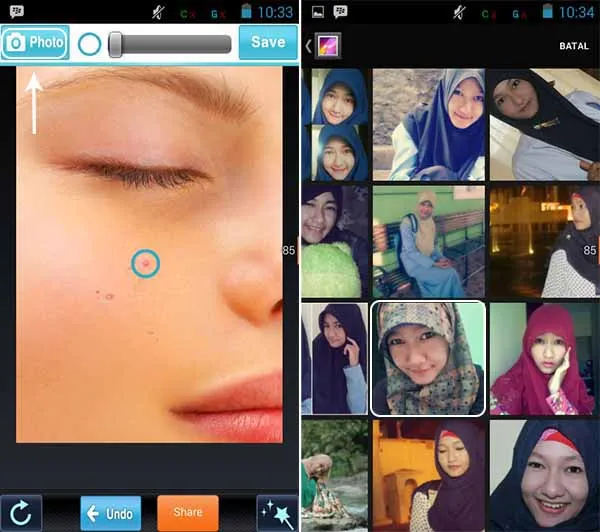Tap the circular reset arrow icon
This screenshot has width=600, height=532.
pos(21,513)
